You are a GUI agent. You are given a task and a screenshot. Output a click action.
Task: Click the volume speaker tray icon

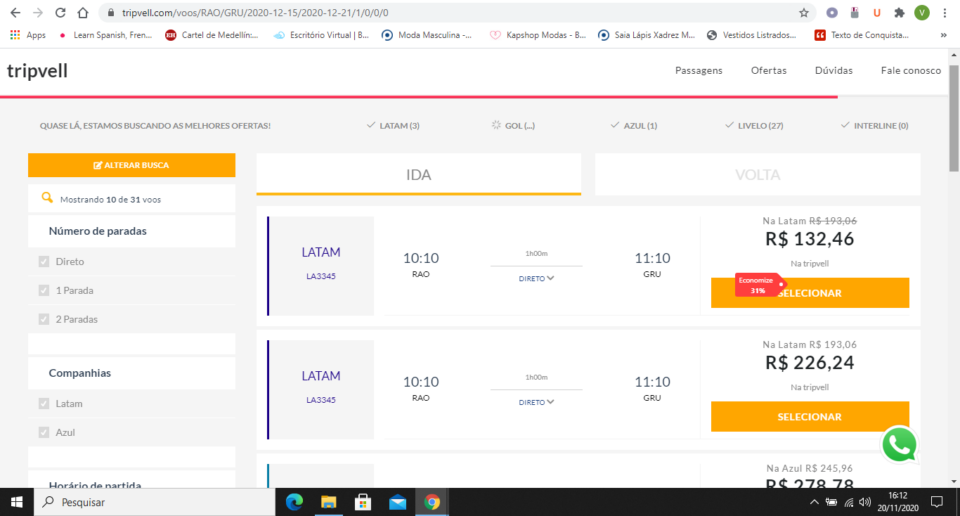(x=864, y=502)
